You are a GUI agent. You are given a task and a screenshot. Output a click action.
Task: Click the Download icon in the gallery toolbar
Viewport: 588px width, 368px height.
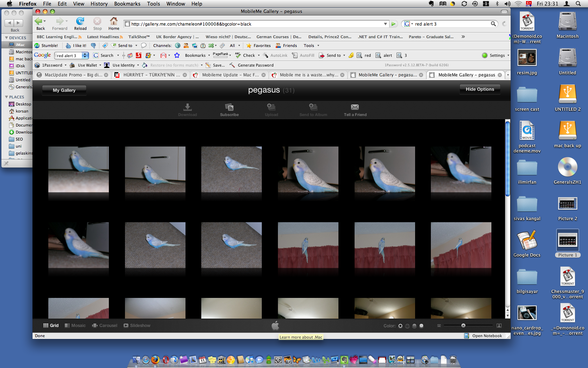coord(188,107)
